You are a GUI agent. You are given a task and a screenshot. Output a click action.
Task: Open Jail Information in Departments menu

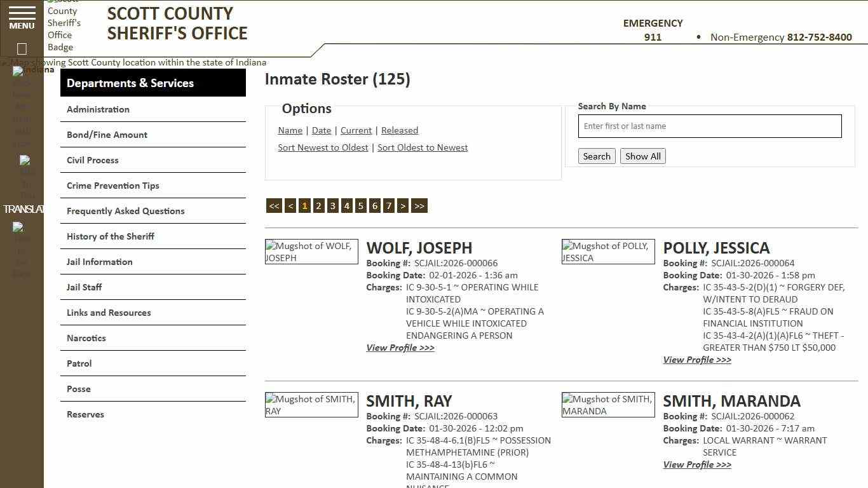coord(99,261)
